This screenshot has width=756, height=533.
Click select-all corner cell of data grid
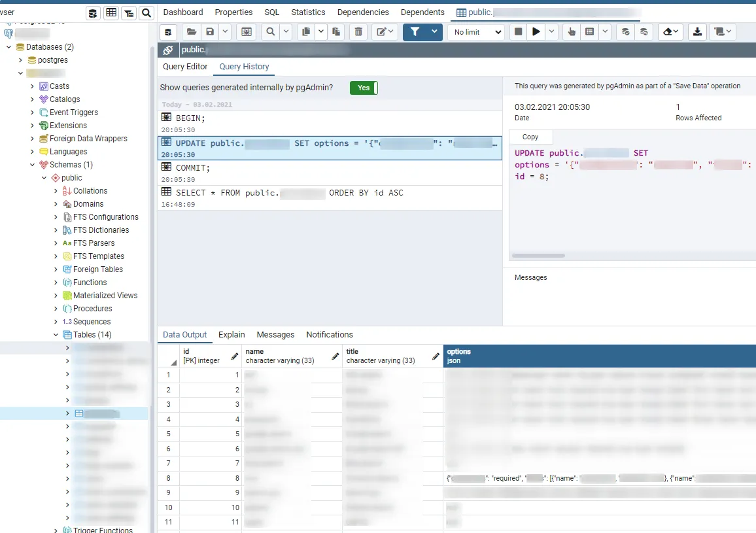click(x=168, y=356)
